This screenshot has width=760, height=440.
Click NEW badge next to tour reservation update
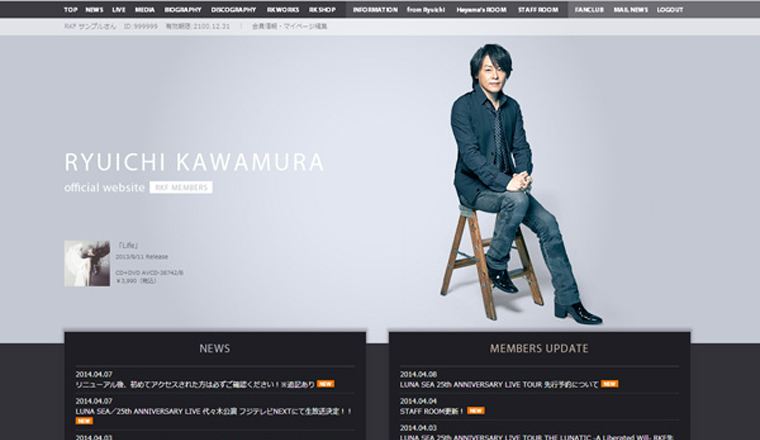click(609, 384)
